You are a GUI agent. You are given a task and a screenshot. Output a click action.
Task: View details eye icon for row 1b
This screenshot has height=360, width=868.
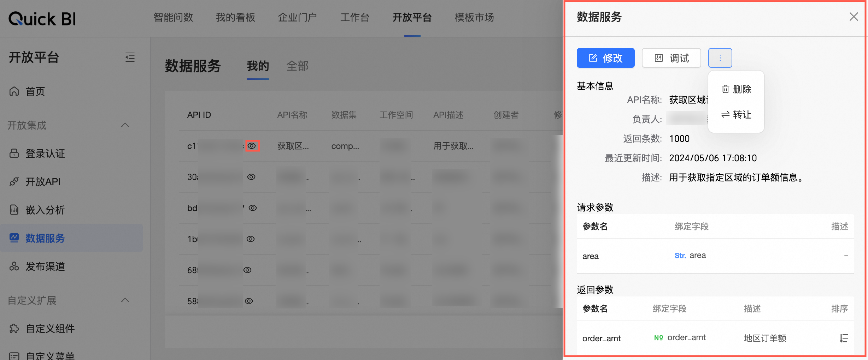[251, 239]
